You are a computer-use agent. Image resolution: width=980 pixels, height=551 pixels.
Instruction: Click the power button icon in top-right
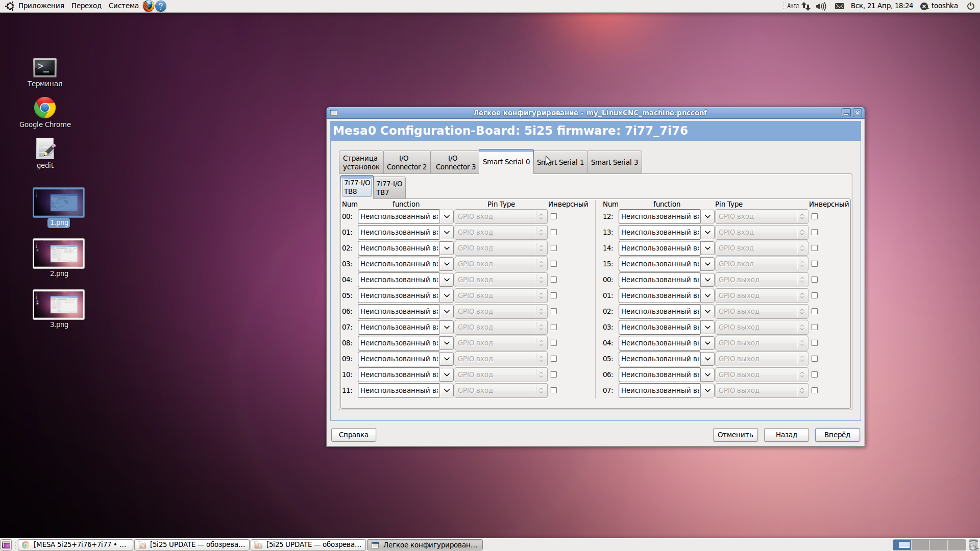click(x=971, y=6)
